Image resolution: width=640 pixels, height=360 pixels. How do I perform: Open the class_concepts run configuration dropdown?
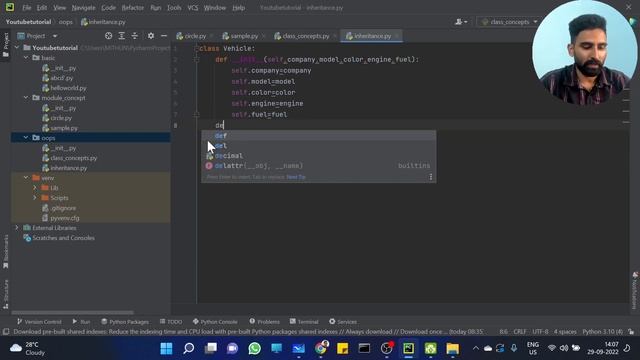[510, 22]
